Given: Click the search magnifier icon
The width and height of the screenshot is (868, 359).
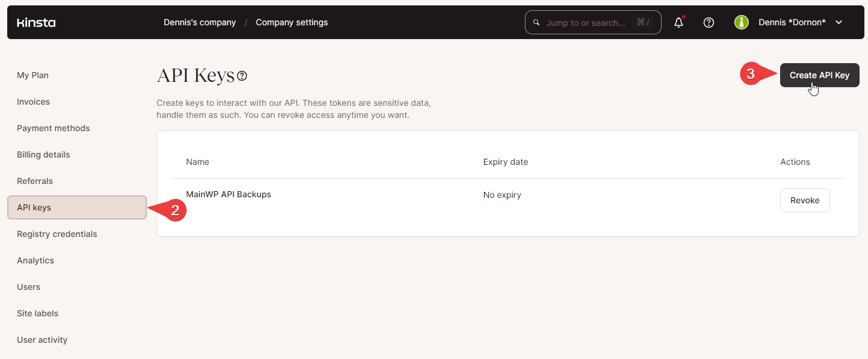Looking at the screenshot, I should click(x=536, y=23).
